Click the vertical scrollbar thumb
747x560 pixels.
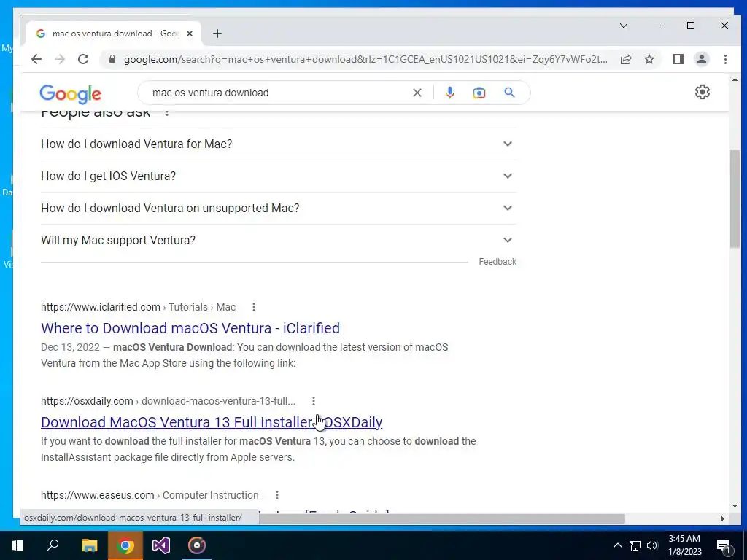[x=734, y=198]
